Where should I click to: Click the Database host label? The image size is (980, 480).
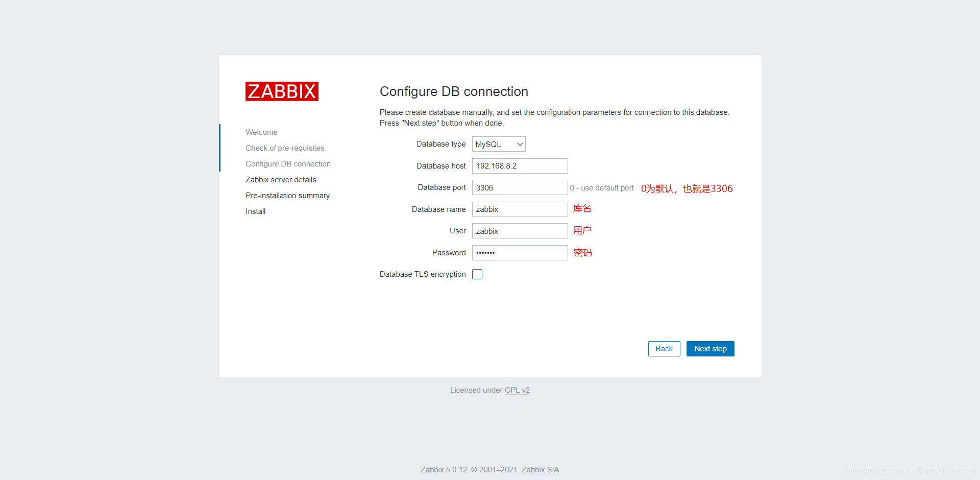[x=441, y=166]
